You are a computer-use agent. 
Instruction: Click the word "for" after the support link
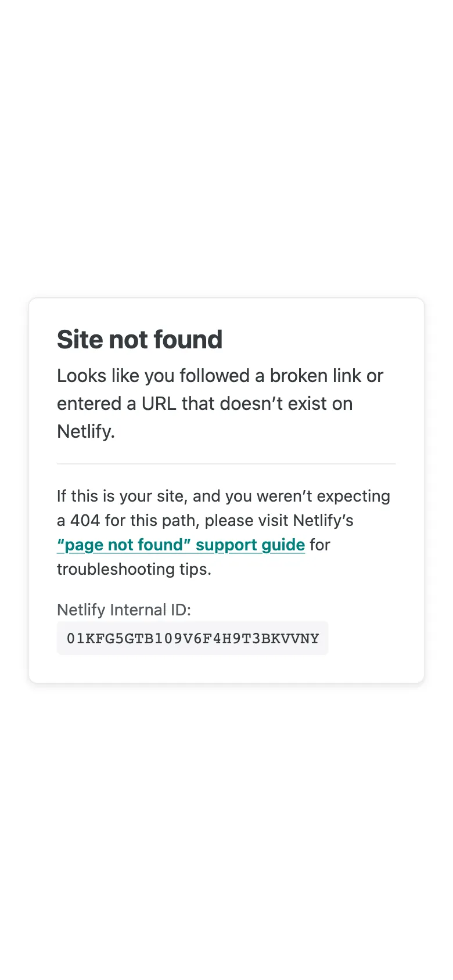pyautogui.click(x=319, y=545)
